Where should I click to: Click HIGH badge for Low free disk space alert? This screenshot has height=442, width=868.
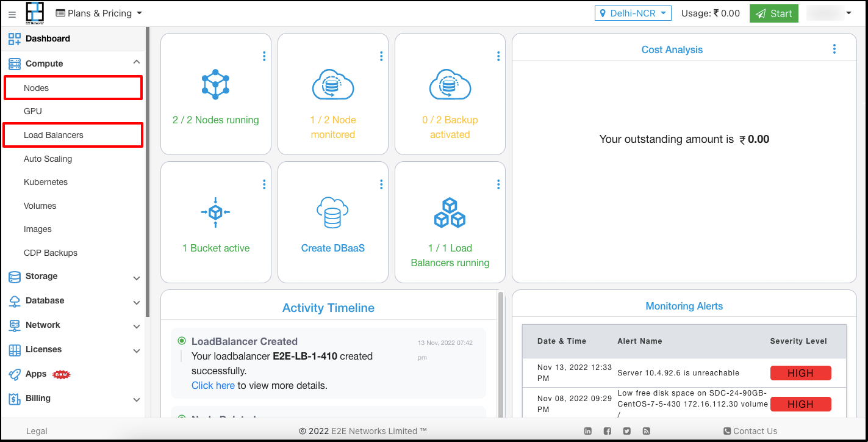(801, 404)
